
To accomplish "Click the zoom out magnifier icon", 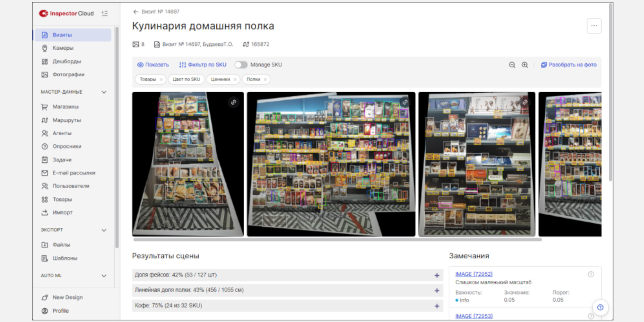I will pyautogui.click(x=512, y=65).
